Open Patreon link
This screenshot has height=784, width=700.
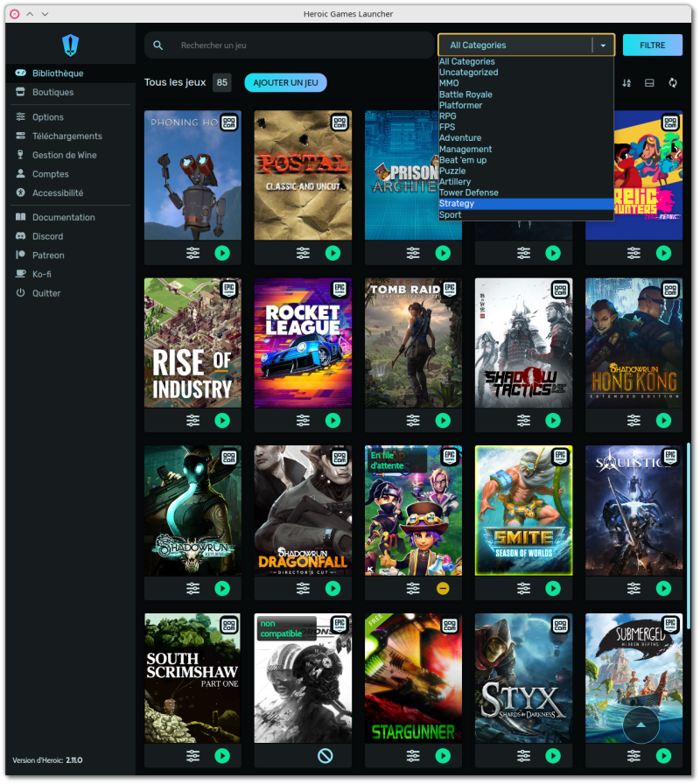(71, 255)
